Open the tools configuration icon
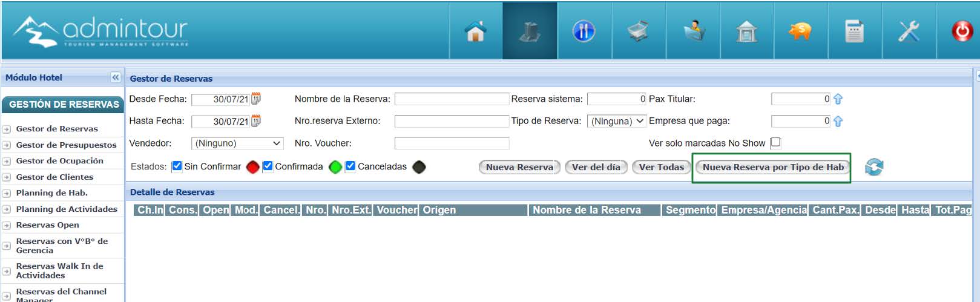 point(909,31)
